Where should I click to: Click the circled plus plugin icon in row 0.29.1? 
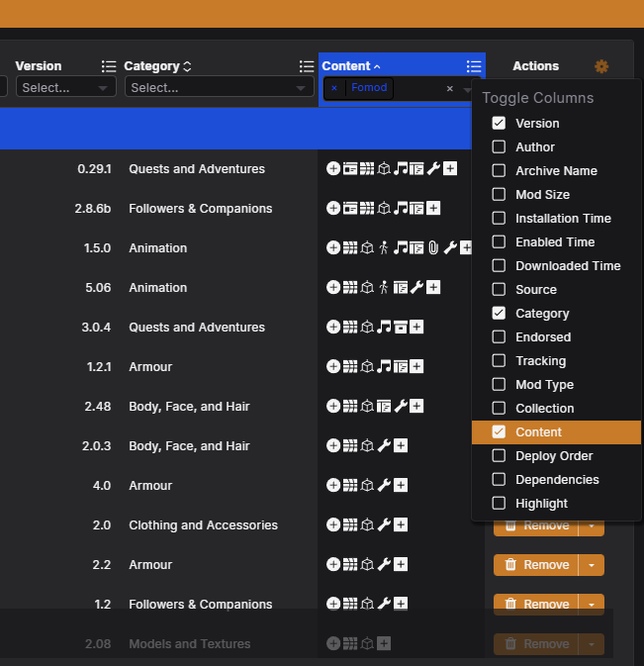333,168
